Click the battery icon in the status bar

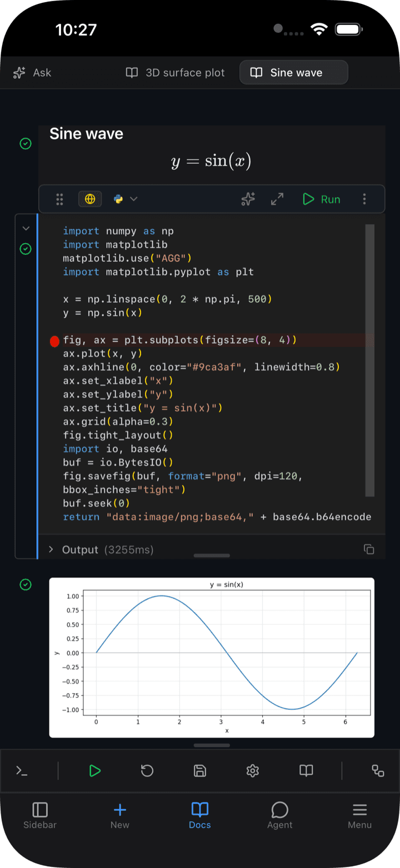pos(349,29)
